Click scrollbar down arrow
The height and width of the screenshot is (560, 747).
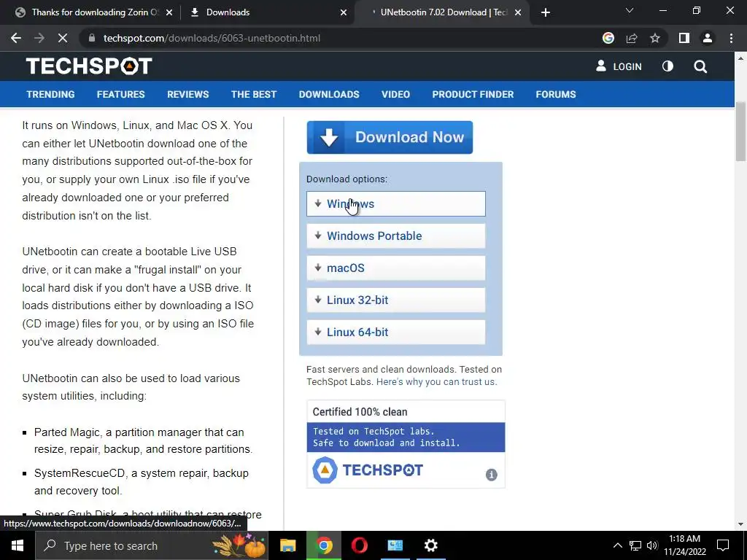pos(740,524)
